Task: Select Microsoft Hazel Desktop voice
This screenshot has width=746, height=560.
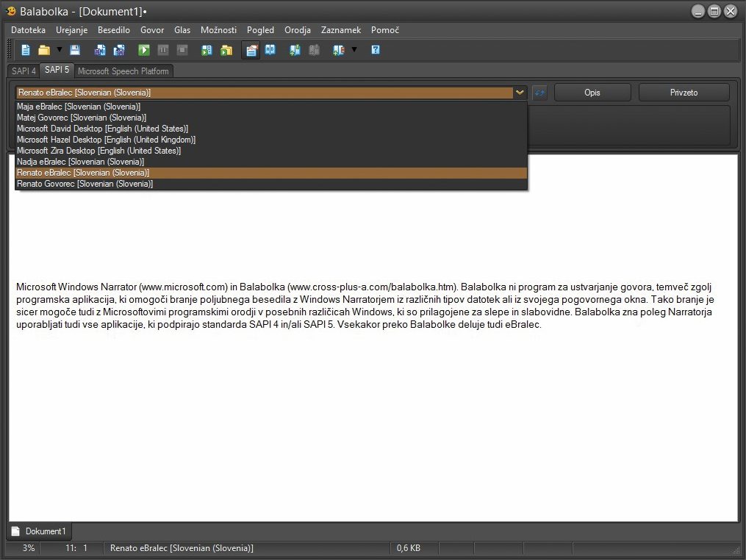Action: (x=271, y=140)
